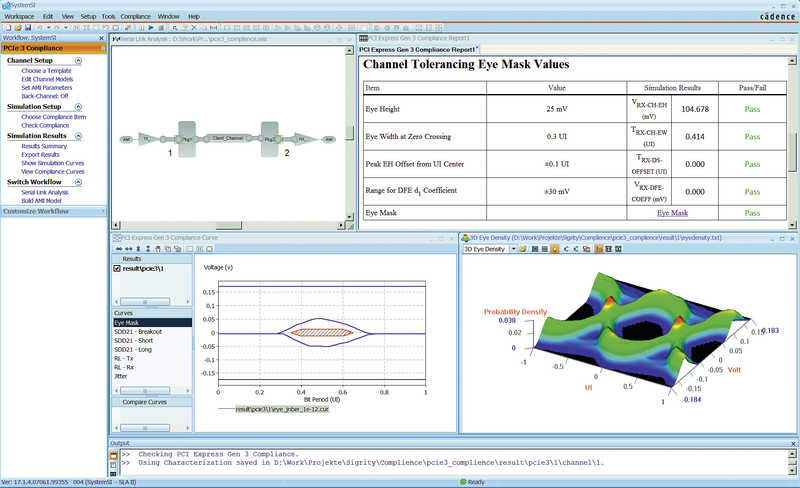Open the Window menu

(168, 16)
